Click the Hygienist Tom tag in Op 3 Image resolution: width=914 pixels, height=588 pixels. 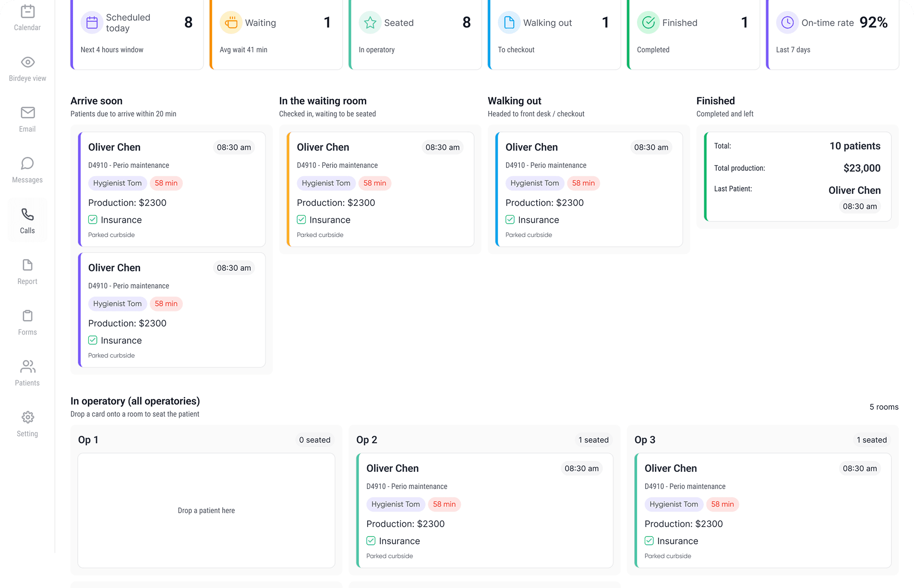pyautogui.click(x=673, y=504)
